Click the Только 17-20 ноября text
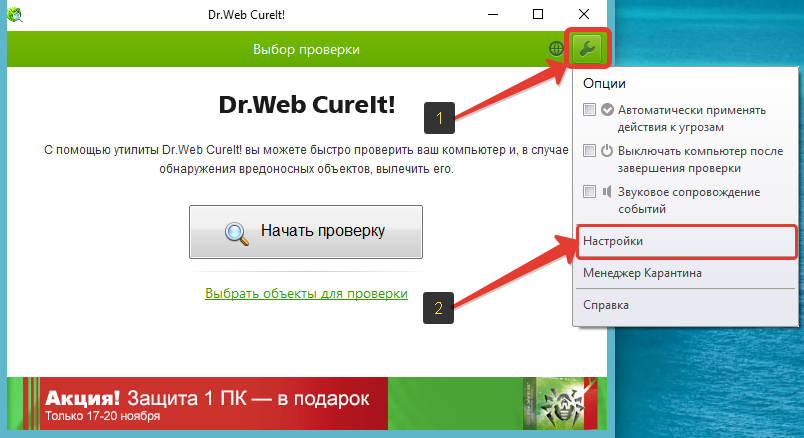This screenshot has width=804, height=438. [x=103, y=416]
